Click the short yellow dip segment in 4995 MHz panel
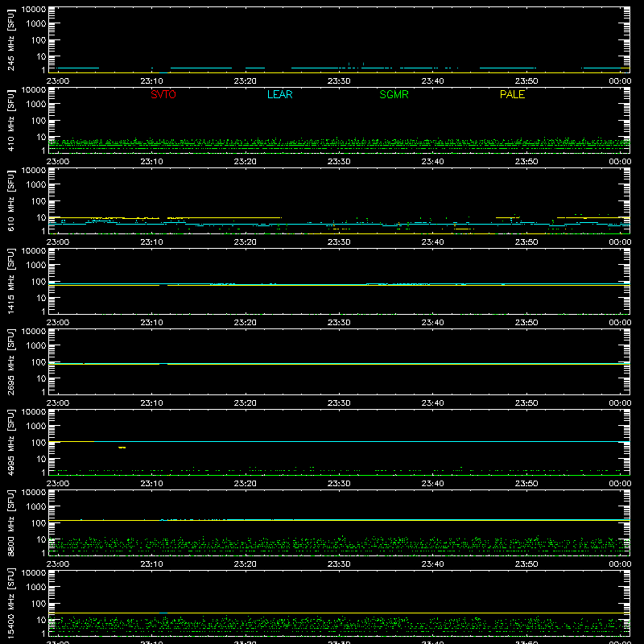Screen dimensions: 644x644 pos(122,448)
